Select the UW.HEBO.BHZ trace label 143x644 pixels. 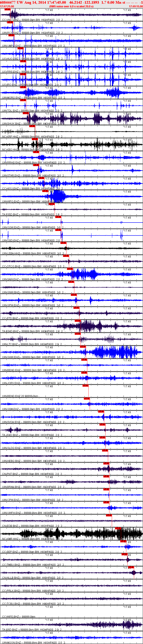pyautogui.click(x=33, y=461)
